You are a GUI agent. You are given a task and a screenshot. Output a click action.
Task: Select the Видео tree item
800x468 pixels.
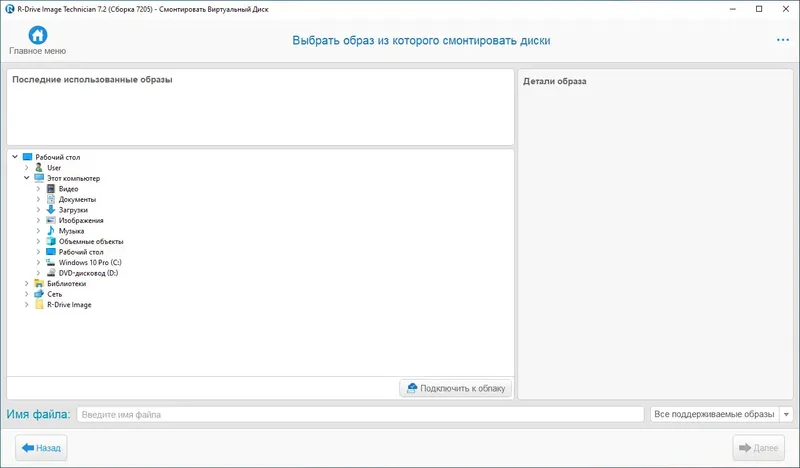[68, 189]
